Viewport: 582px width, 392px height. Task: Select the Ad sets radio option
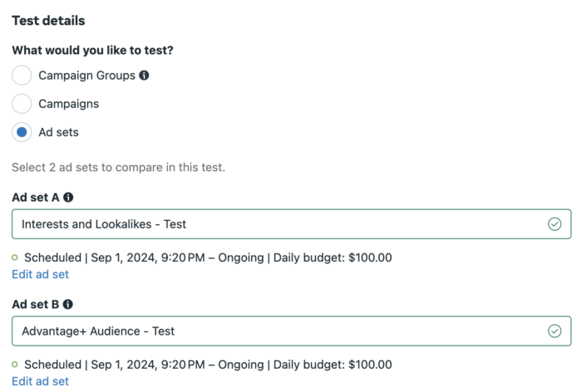[22, 132]
